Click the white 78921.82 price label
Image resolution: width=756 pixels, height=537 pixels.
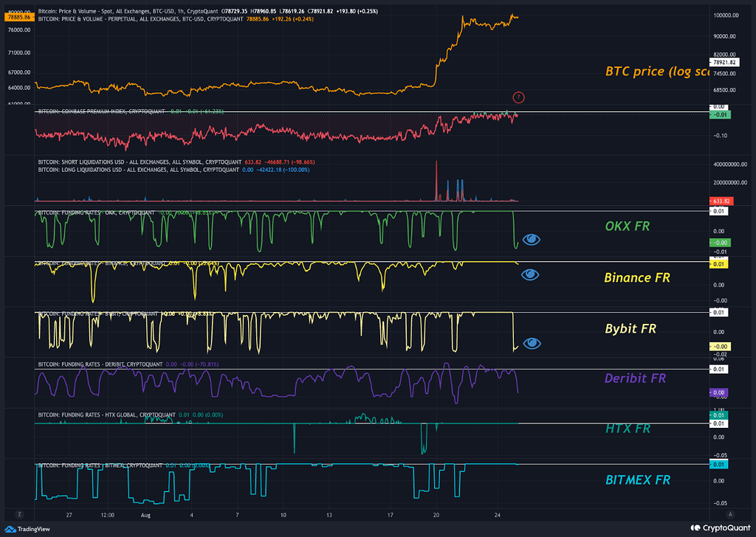[x=724, y=62]
